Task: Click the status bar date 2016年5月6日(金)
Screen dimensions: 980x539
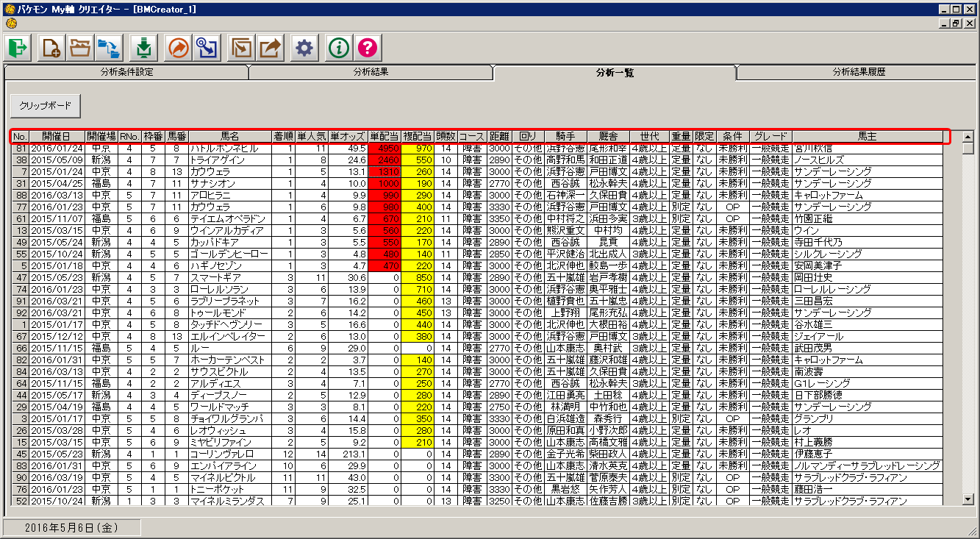Action: (x=71, y=528)
